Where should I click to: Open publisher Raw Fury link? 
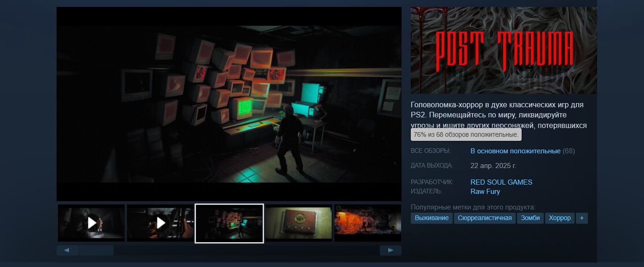485,191
